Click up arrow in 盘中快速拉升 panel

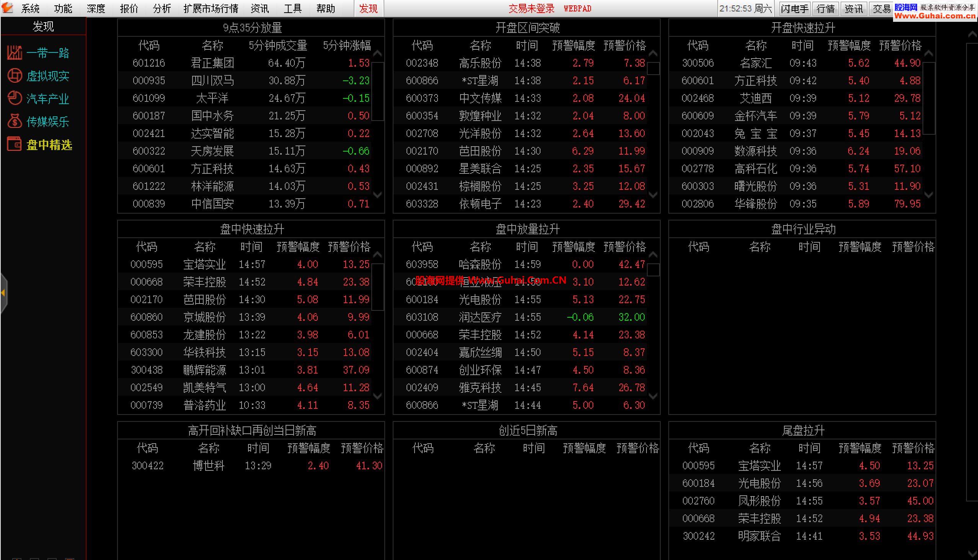pyautogui.click(x=378, y=255)
